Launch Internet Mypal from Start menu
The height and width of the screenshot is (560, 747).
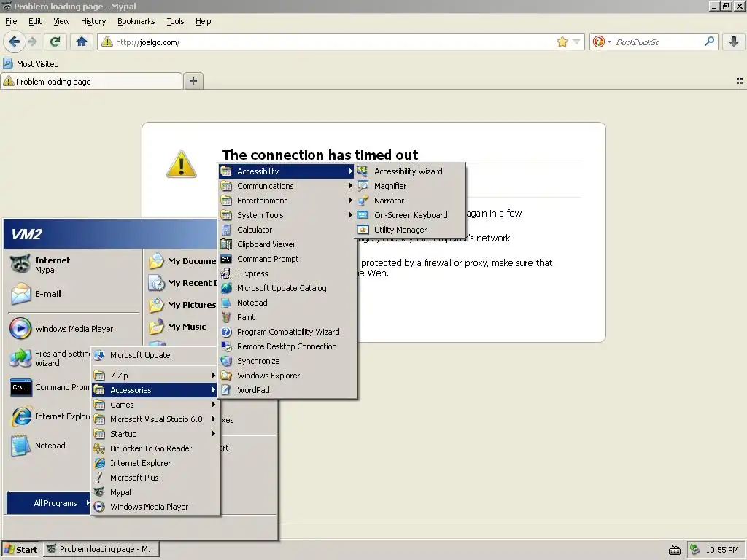point(74,264)
